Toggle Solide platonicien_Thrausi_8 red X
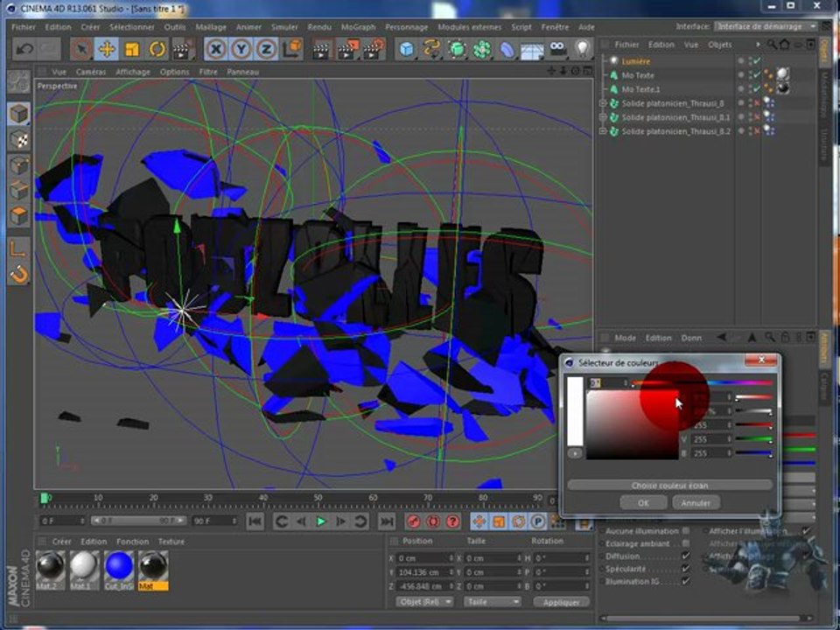Image resolution: width=840 pixels, height=630 pixels. [757, 103]
